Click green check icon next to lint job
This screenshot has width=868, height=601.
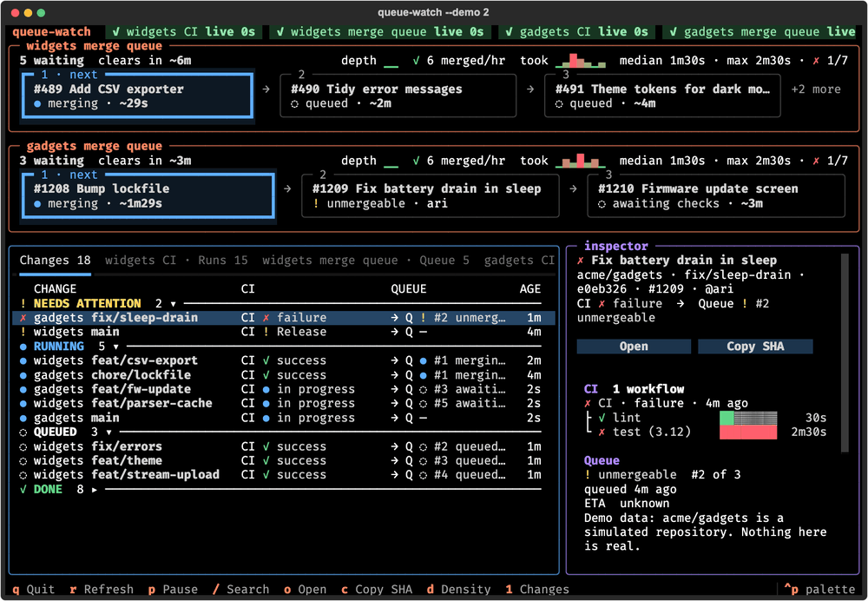(602, 418)
